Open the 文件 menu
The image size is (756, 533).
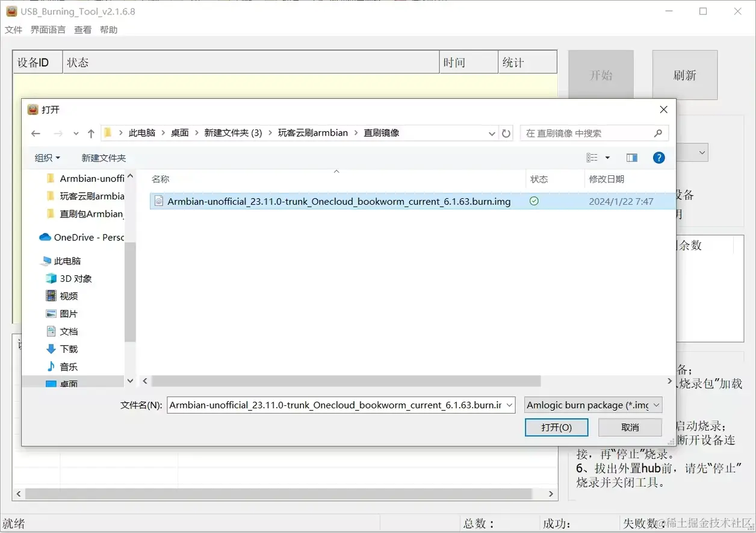click(x=13, y=30)
